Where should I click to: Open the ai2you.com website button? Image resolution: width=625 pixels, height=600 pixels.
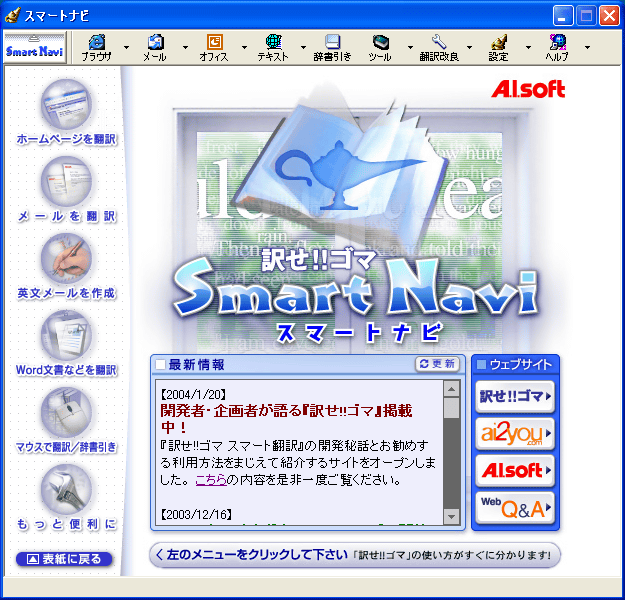point(515,433)
